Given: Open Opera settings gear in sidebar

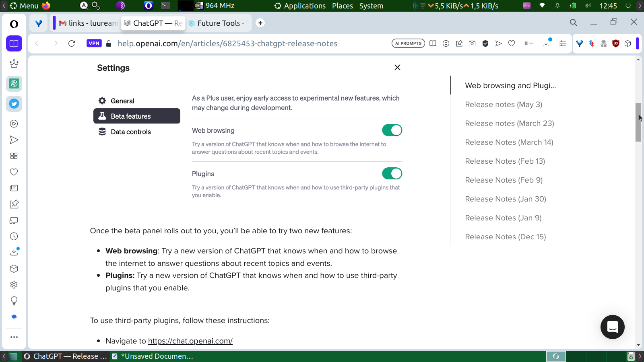Looking at the screenshot, I should tap(14, 285).
